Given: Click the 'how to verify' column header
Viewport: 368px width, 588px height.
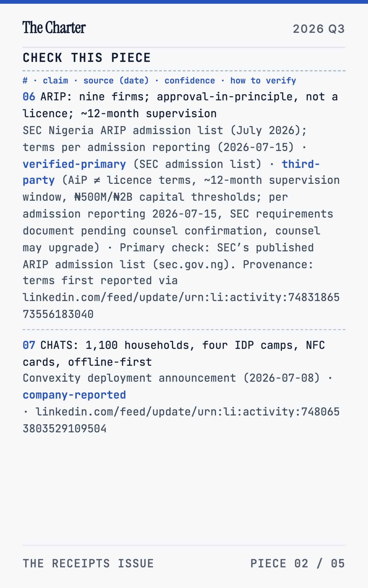Looking at the screenshot, I should [263, 81].
